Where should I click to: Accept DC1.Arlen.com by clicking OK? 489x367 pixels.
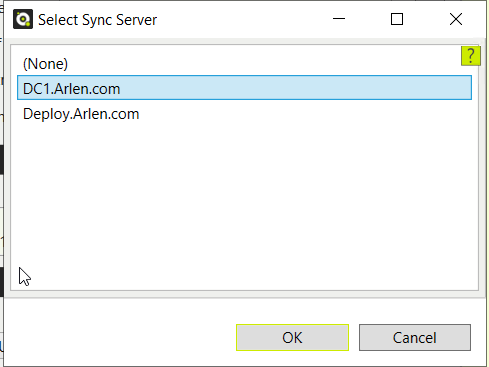[x=292, y=337]
